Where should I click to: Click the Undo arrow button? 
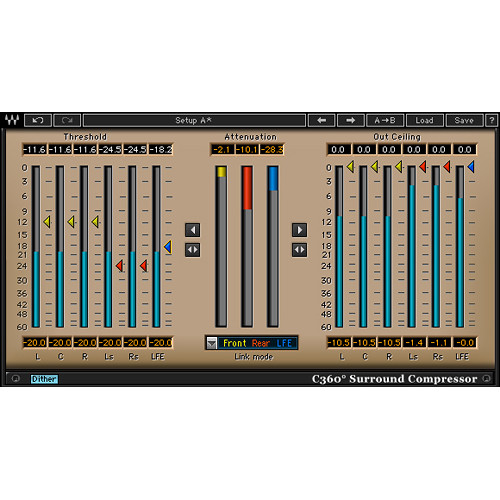[x=38, y=120]
